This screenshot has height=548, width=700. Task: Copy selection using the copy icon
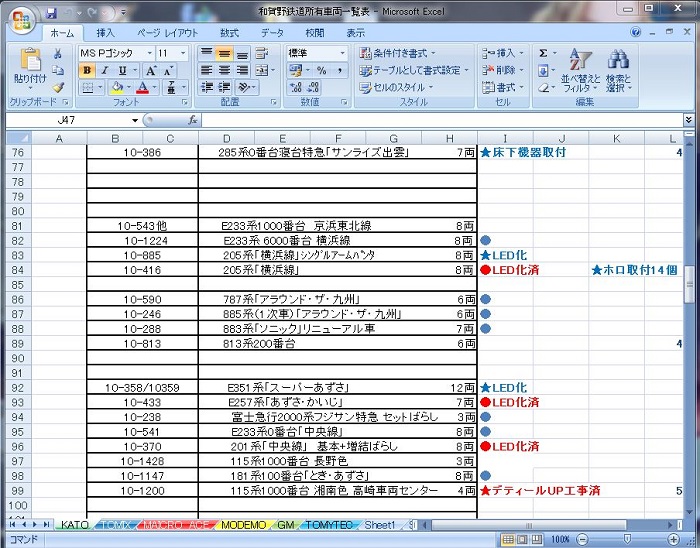(x=58, y=71)
